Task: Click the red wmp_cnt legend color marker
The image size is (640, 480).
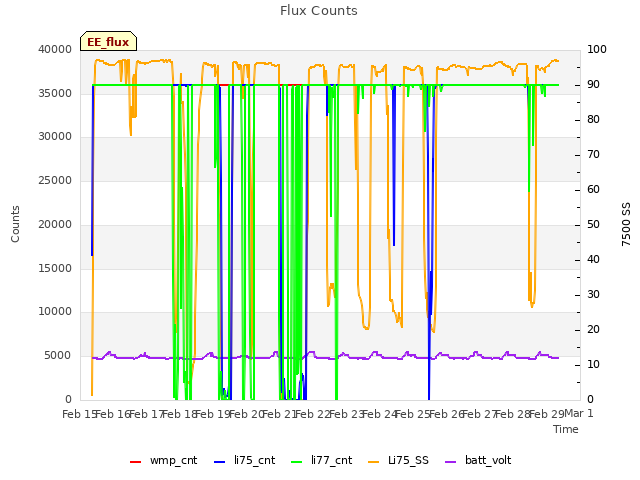Action: click(x=135, y=462)
